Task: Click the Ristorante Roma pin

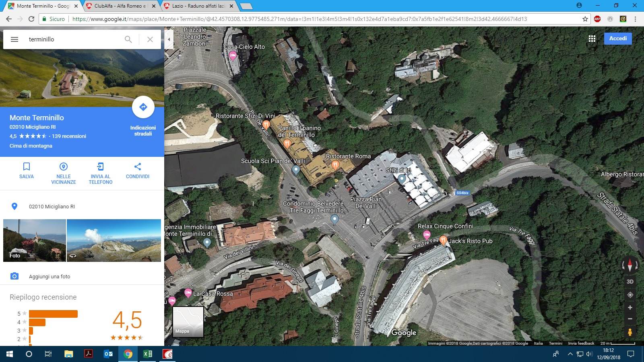Action: pos(335,165)
